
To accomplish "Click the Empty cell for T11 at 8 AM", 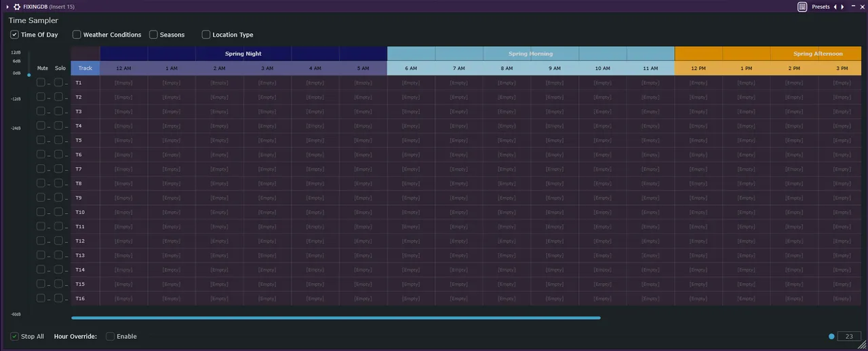I will tap(507, 227).
